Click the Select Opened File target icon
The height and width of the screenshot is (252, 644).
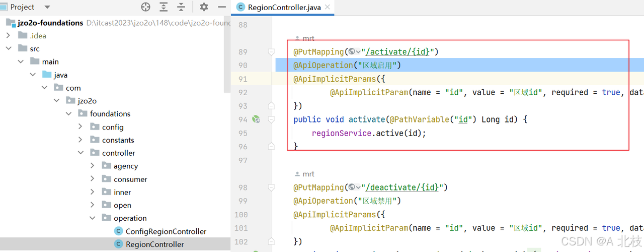(x=145, y=7)
